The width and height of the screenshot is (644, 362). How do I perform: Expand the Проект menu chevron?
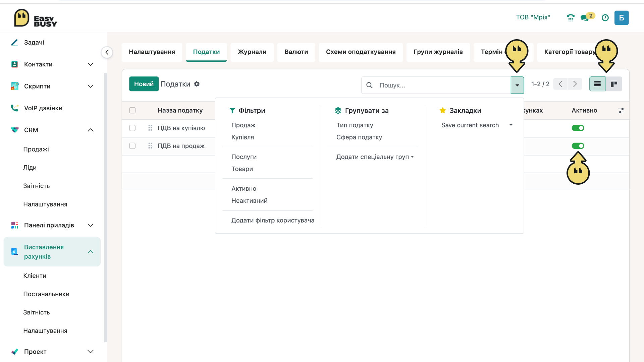[90, 352]
